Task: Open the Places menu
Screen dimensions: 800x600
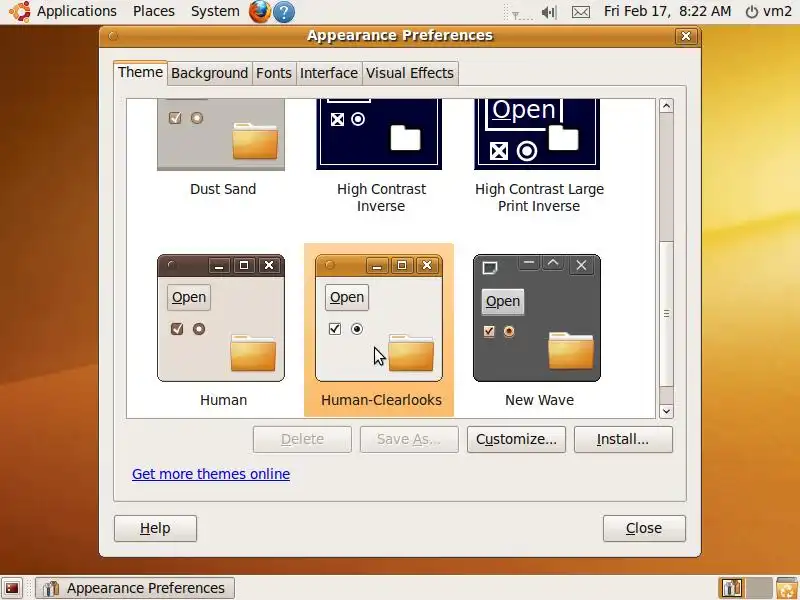Action: 154,11
